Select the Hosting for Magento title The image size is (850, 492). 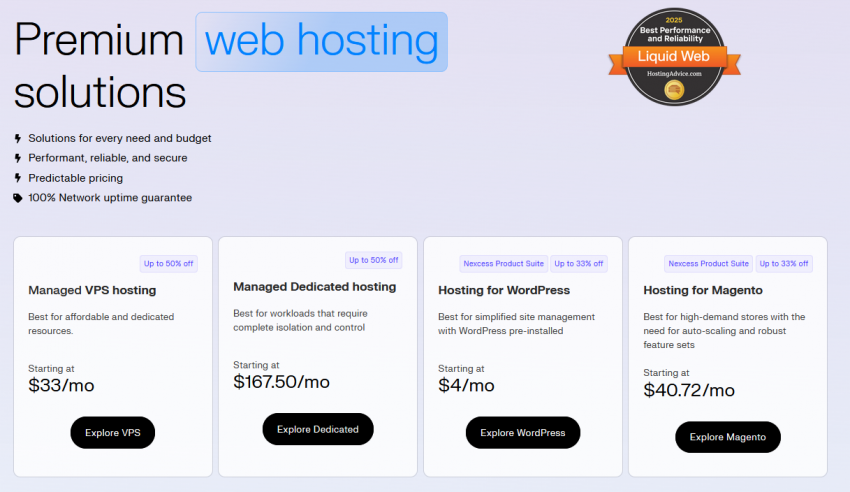703,291
